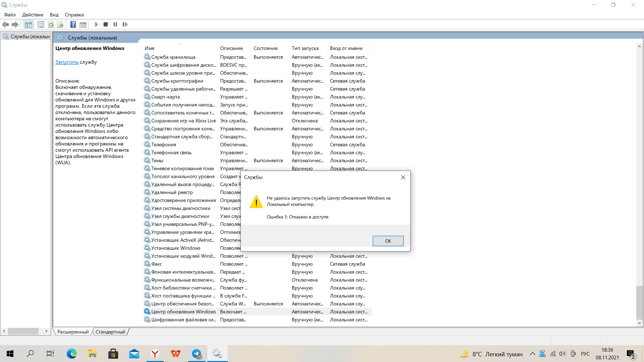The width and height of the screenshot is (644, 362).
Task: Select Удаленный реестр service
Action: [192, 192]
